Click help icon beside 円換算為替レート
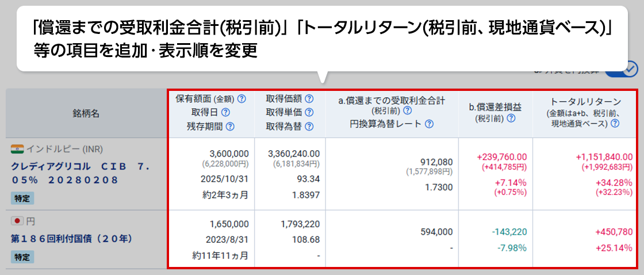 click(429, 124)
